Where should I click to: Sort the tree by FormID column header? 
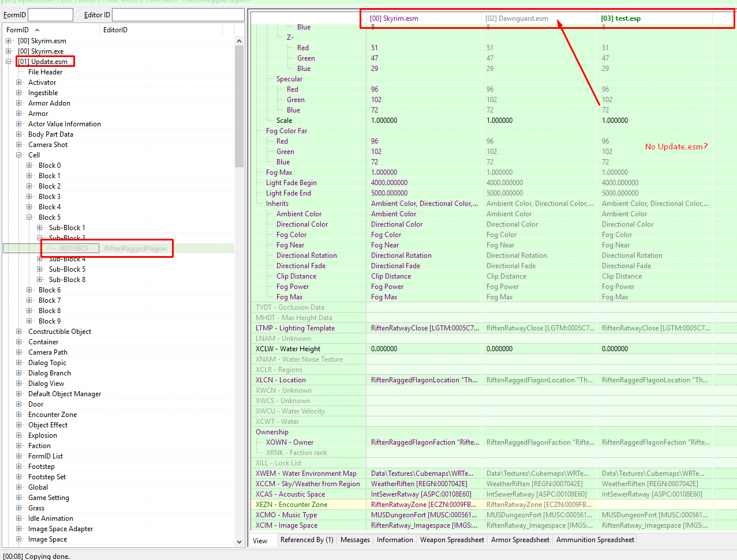51,30
